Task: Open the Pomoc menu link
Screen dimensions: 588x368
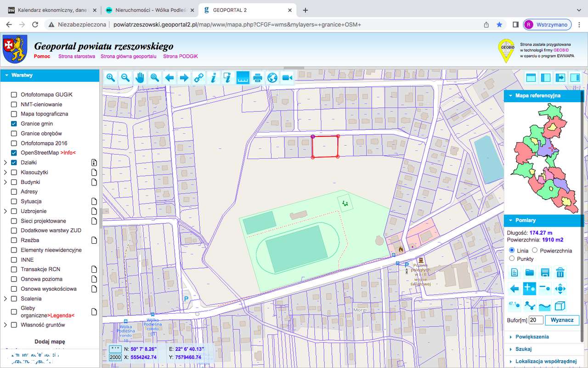Action: pos(42,56)
